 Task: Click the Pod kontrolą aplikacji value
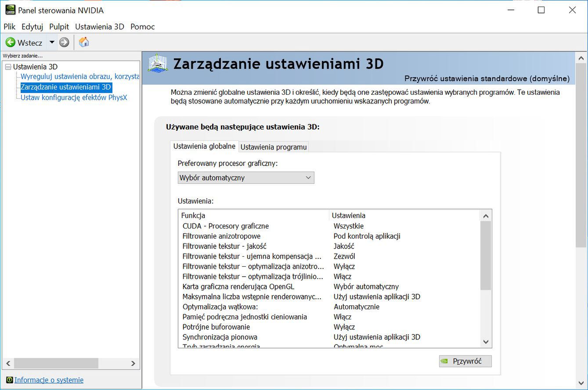(x=367, y=236)
